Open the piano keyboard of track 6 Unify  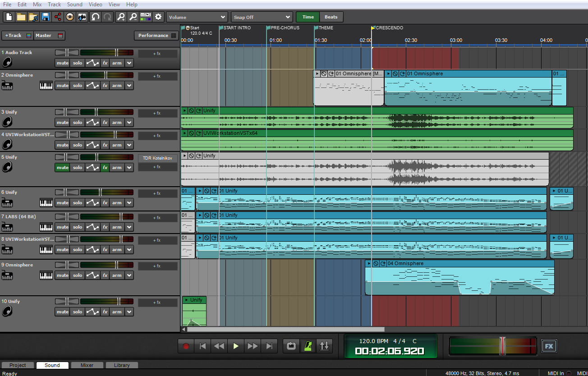(46, 202)
